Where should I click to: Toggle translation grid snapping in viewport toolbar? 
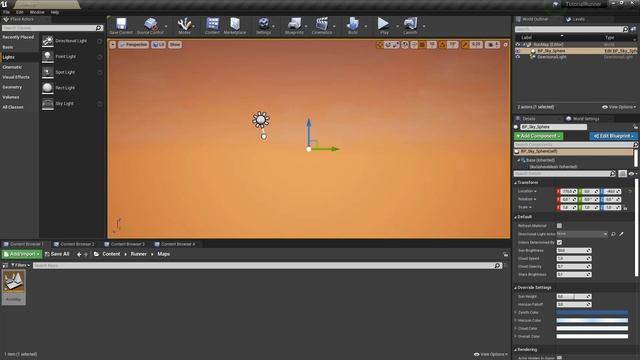422,44
